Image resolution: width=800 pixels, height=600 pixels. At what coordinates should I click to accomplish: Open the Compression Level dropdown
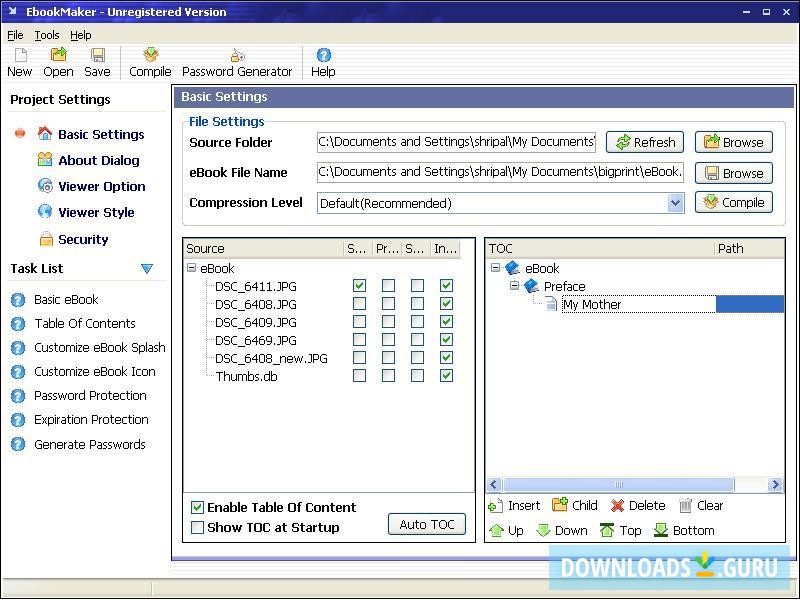675,203
